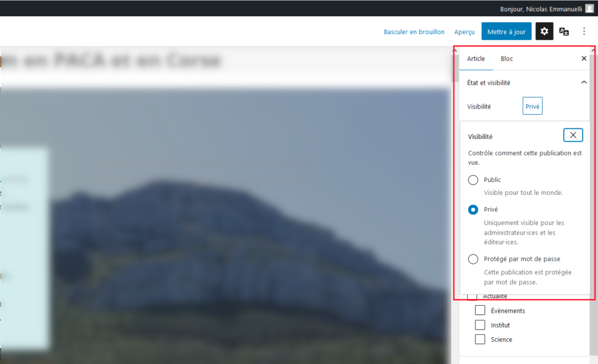Click the translation tool icon
The width and height of the screenshot is (598, 364).
[x=564, y=32]
